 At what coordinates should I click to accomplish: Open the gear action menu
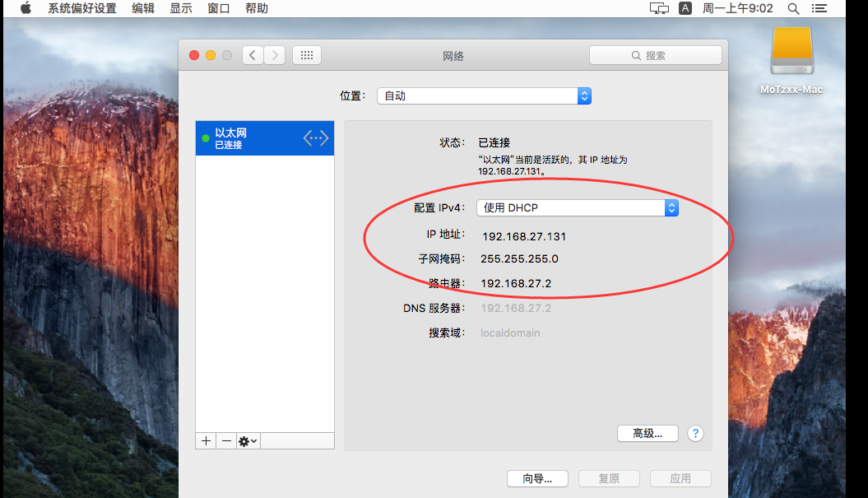248,441
